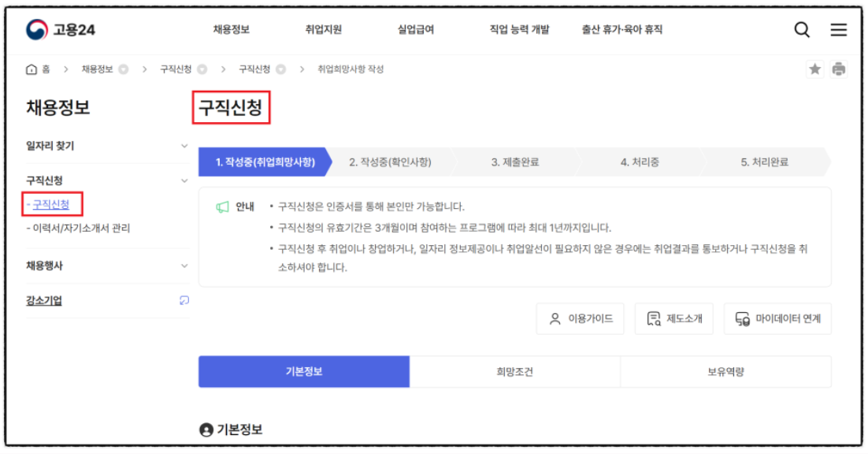Viewport: 868px width, 454px height.
Task: Add this page to favorites with star icon
Action: coord(815,69)
